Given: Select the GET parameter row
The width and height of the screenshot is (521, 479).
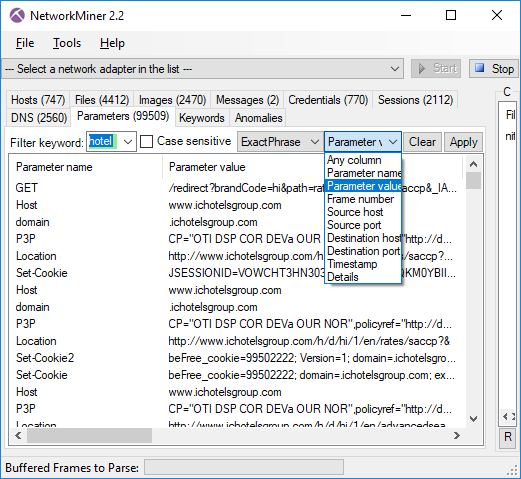Looking at the screenshot, I should [236, 188].
